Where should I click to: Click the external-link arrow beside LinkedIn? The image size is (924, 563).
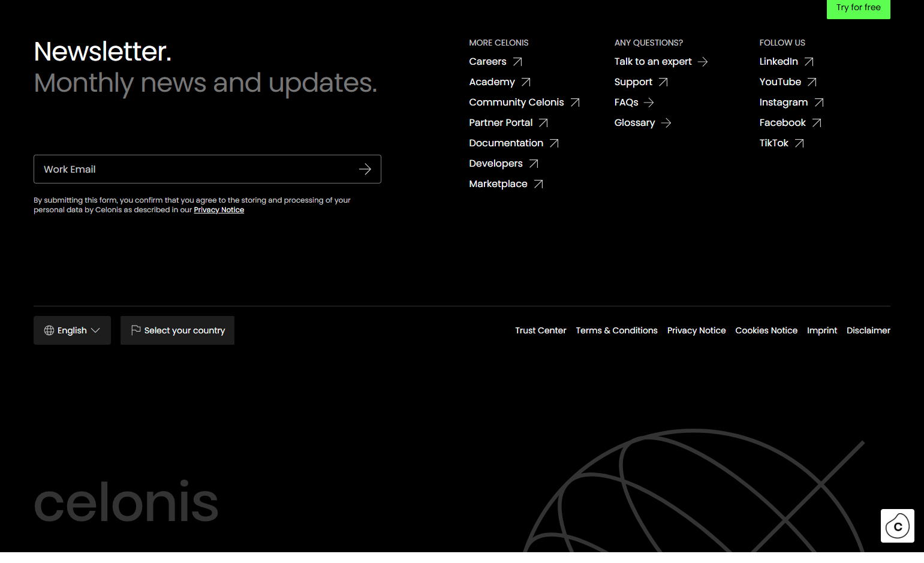[809, 61]
